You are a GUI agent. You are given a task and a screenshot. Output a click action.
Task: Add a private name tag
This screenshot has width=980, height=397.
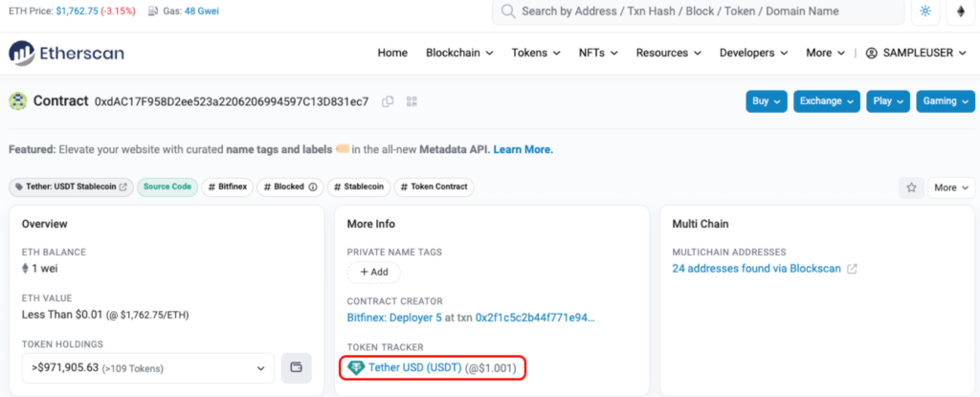[373, 272]
